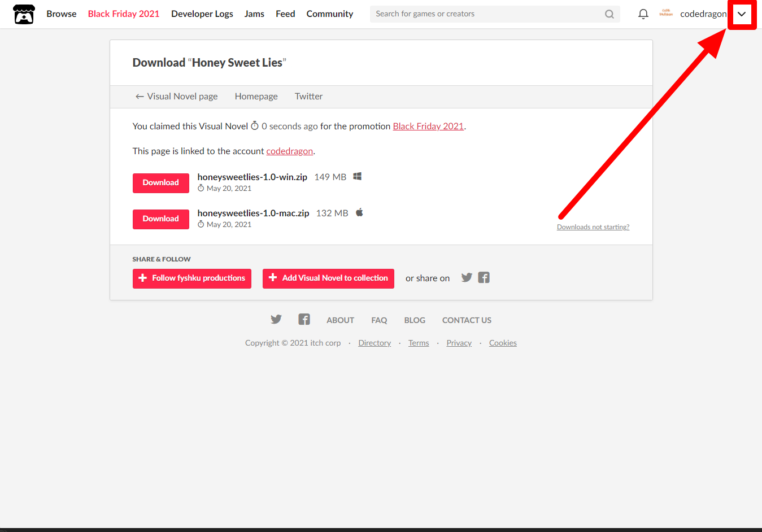Screen dimensions: 762x532
Task: Open footer Twitter icon
Action: click(x=276, y=320)
